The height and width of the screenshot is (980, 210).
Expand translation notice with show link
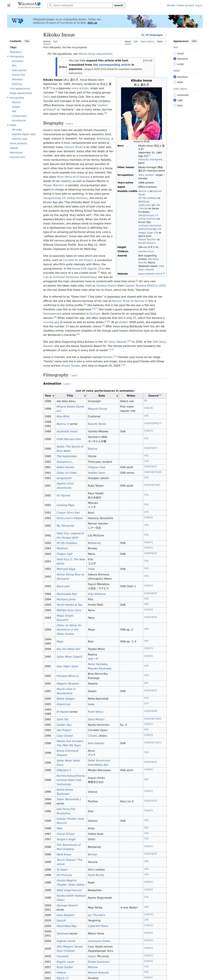(x=148, y=60)
